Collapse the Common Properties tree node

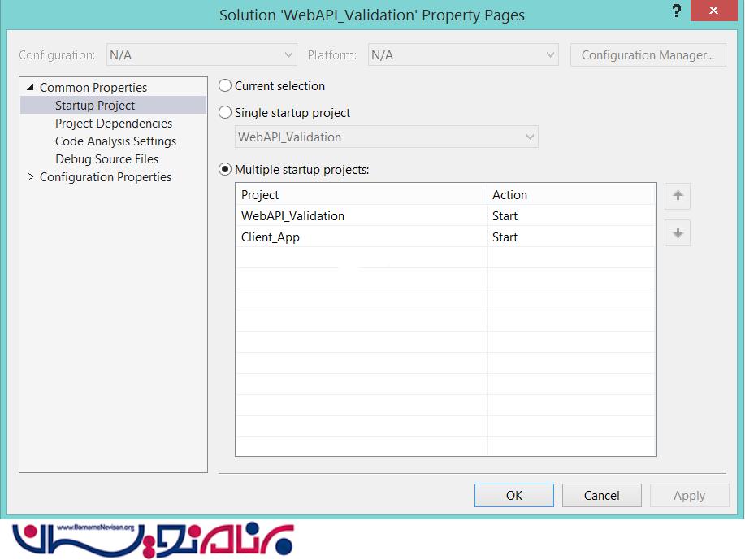click(x=30, y=87)
